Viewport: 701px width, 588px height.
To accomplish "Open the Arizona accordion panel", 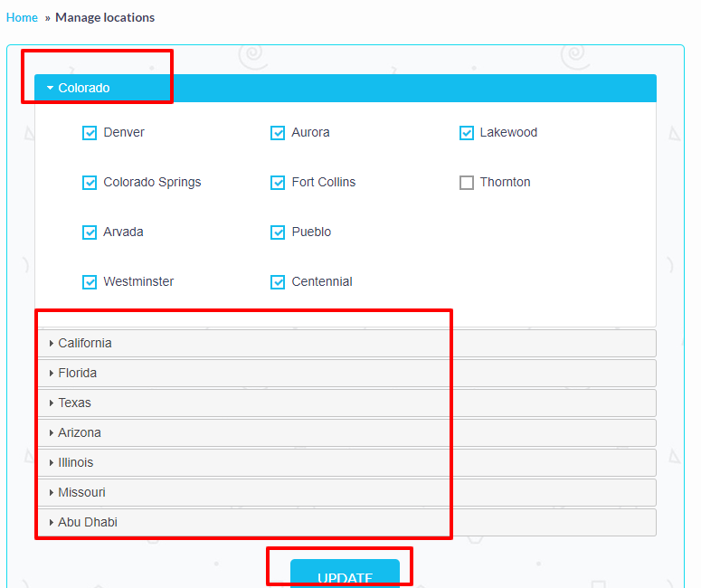I will [80, 432].
